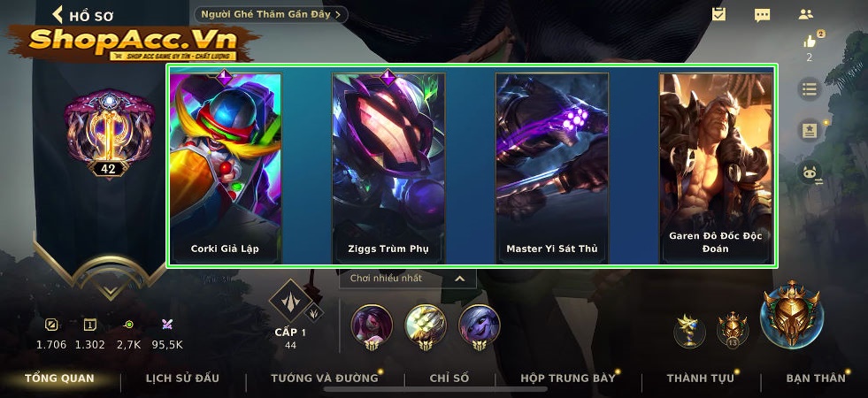868x398 pixels.
Task: Switch to the Lịch Sử Đấu tab
Action: pos(182,378)
